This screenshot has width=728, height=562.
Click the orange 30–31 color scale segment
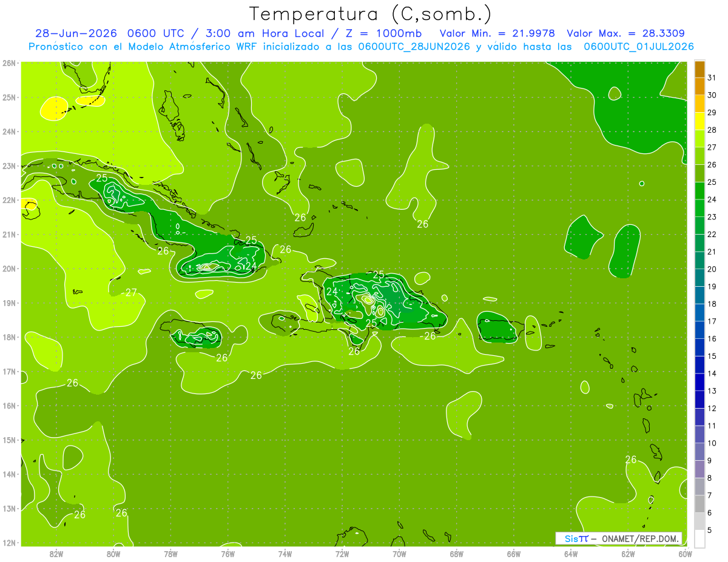(699, 87)
